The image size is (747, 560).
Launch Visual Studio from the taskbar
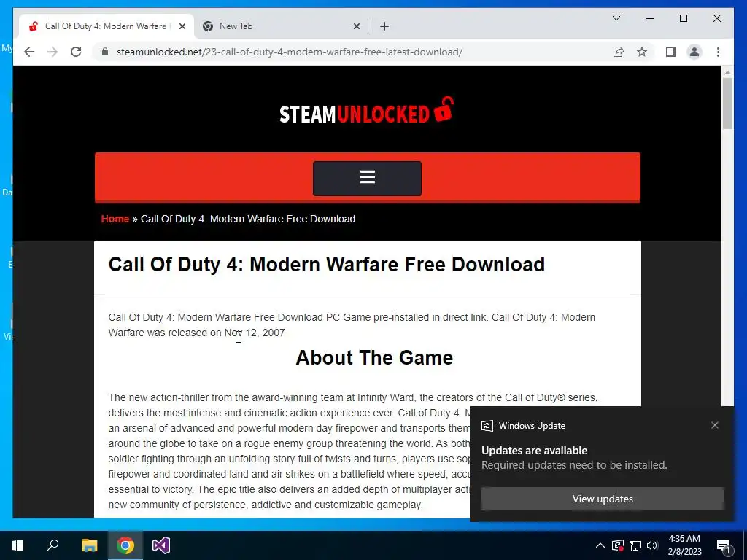(x=161, y=545)
